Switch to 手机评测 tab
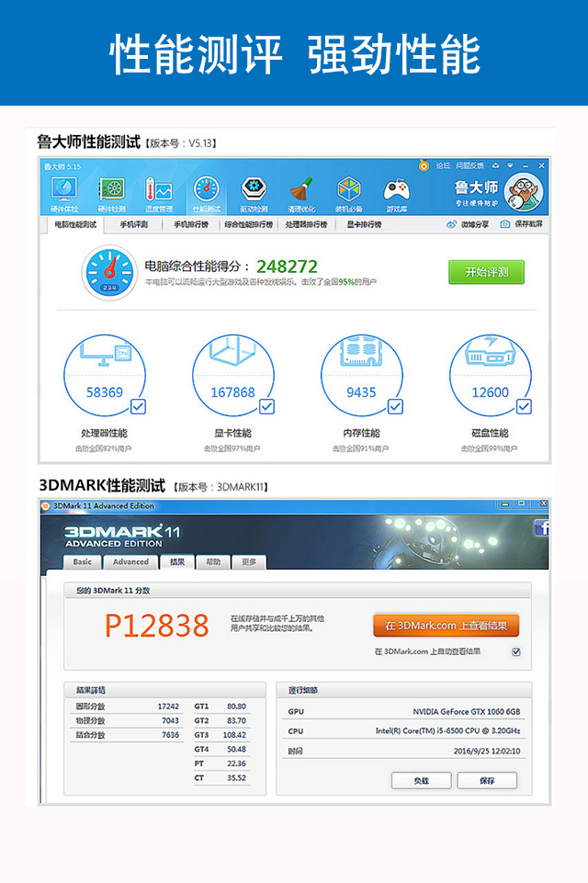This screenshot has width=588, height=883. click(x=133, y=225)
